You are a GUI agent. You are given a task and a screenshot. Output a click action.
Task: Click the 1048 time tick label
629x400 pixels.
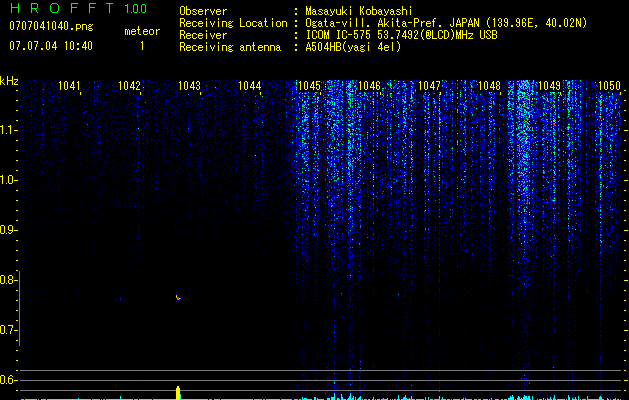[489, 86]
